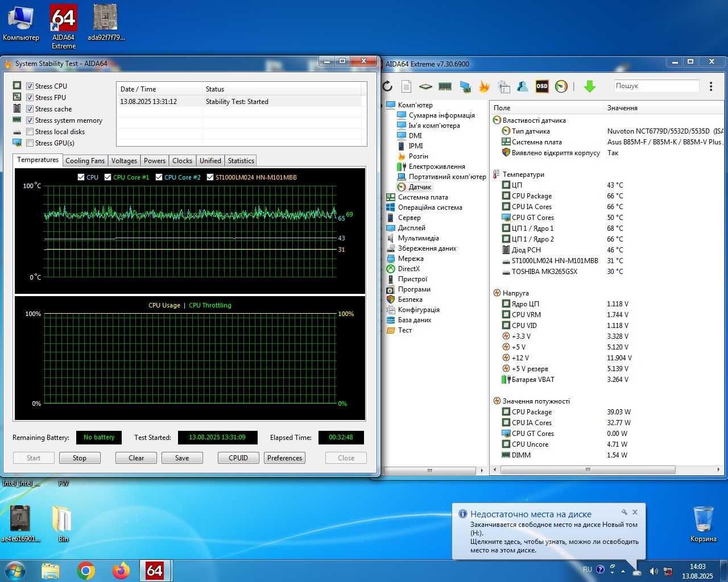The height and width of the screenshot is (582, 728).
Task: Open the three-dot menu in AIDA64
Action: 711,86
